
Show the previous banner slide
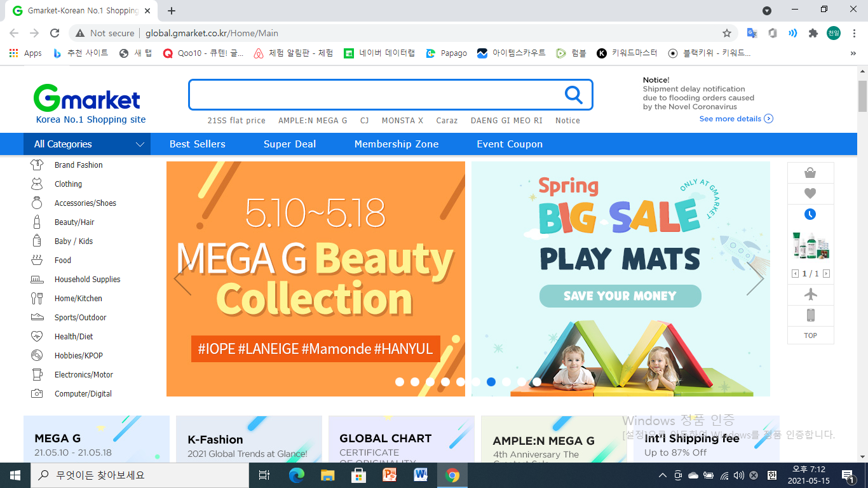click(182, 279)
